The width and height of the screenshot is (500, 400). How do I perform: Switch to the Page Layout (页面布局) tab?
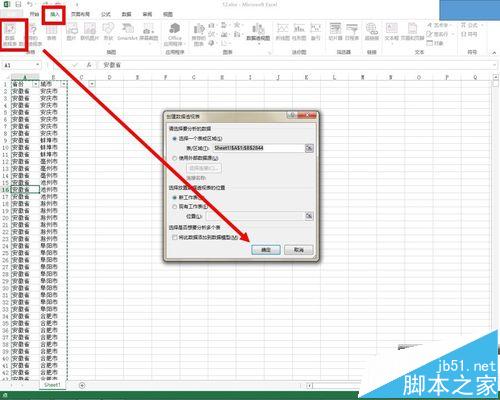point(80,14)
